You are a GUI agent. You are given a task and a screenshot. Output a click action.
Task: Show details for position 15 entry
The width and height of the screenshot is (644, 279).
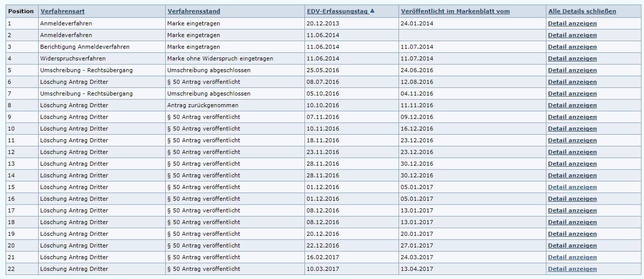pyautogui.click(x=572, y=187)
